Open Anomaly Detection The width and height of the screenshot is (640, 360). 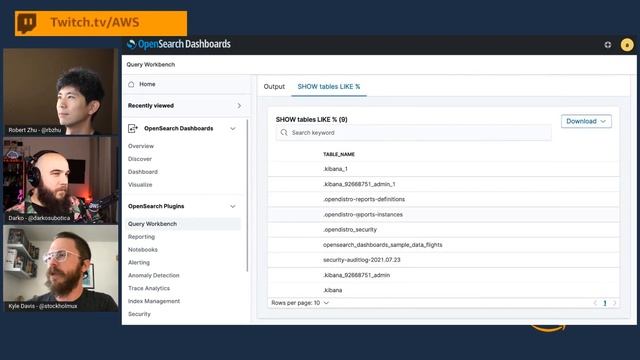(x=153, y=276)
